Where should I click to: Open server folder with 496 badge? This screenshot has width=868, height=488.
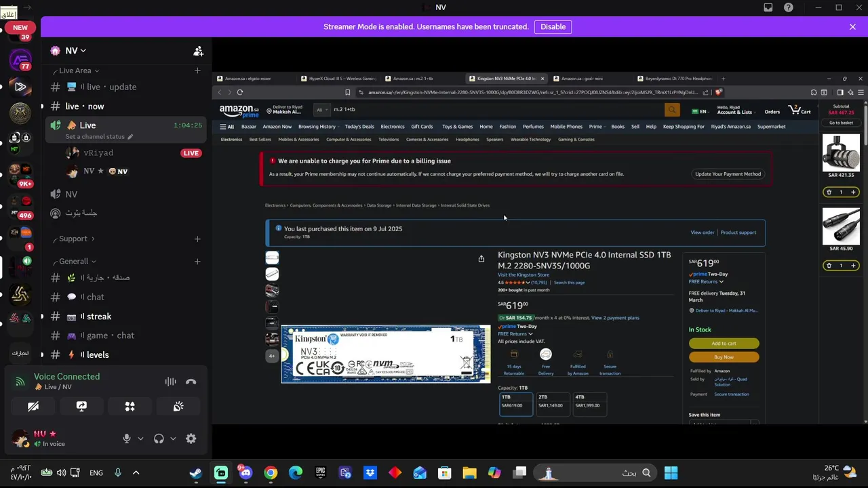20,207
